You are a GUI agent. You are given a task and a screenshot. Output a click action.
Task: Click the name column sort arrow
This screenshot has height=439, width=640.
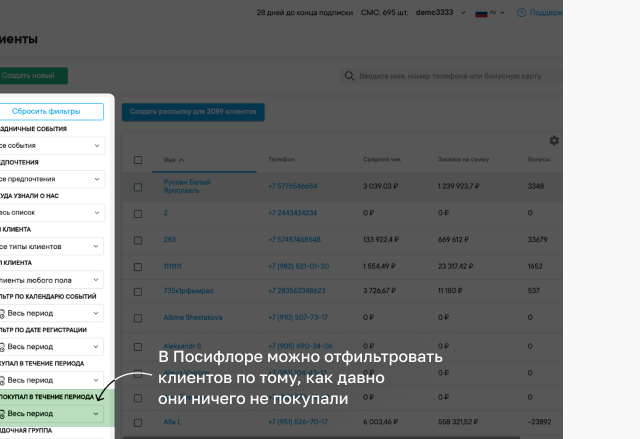(181, 160)
